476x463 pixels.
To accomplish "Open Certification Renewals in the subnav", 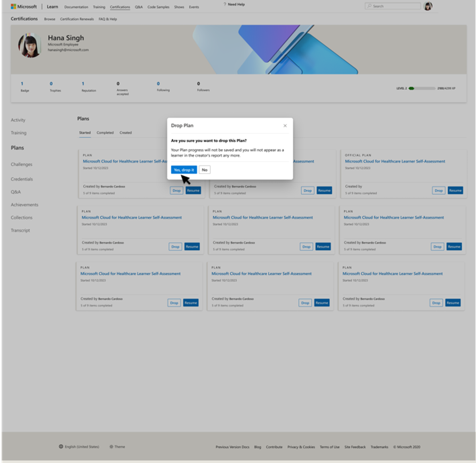I will [77, 19].
